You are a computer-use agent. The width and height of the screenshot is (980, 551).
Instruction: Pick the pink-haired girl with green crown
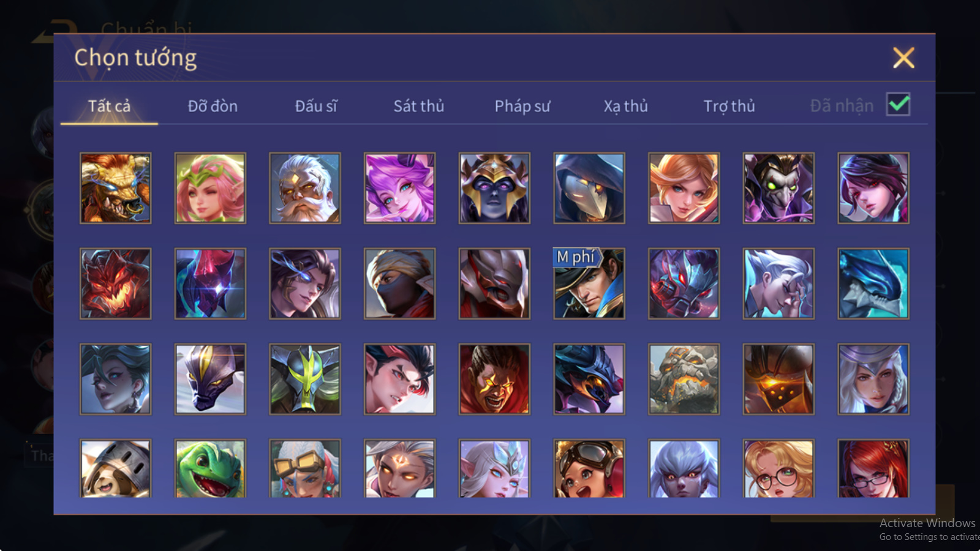click(210, 188)
